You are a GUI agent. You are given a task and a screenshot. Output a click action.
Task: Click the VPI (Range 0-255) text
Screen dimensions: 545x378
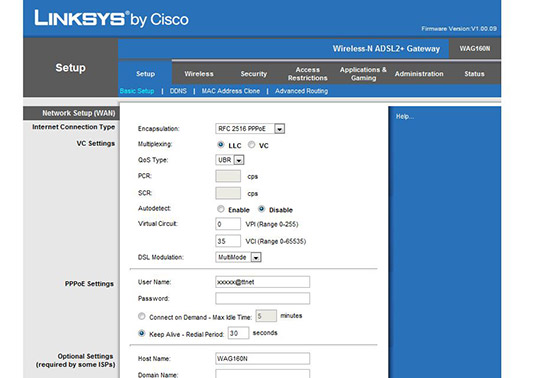(272, 224)
